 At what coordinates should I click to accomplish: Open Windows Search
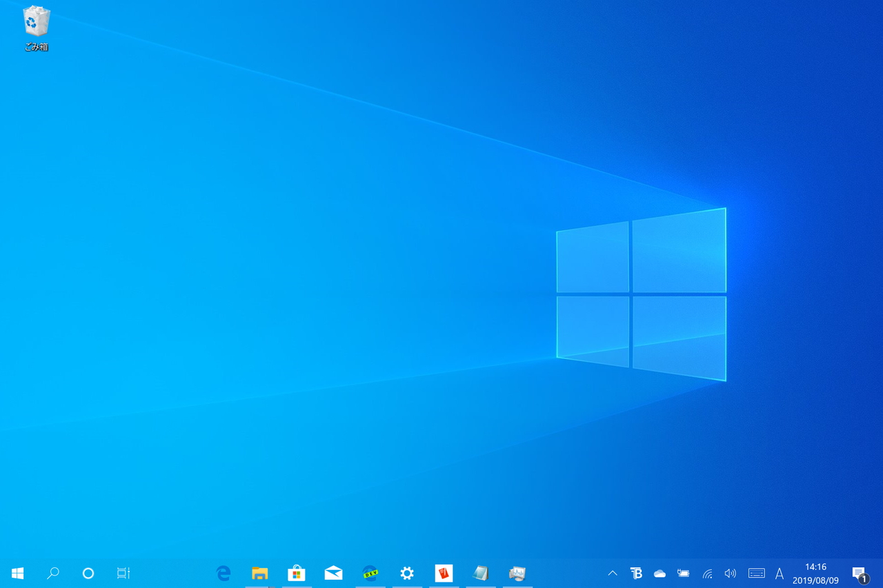tap(52, 573)
